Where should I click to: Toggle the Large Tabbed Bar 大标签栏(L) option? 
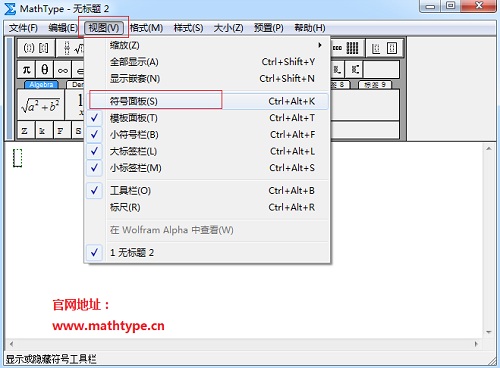pyautogui.click(x=208, y=151)
